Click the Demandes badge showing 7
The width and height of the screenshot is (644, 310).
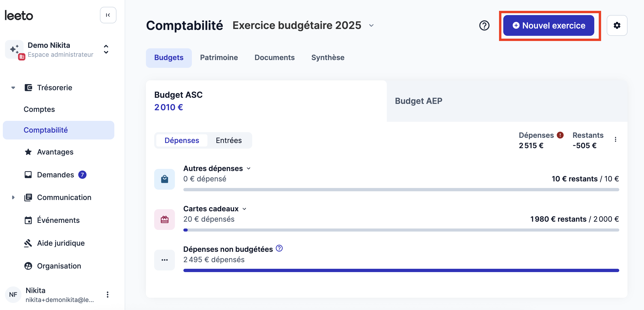coord(82,175)
